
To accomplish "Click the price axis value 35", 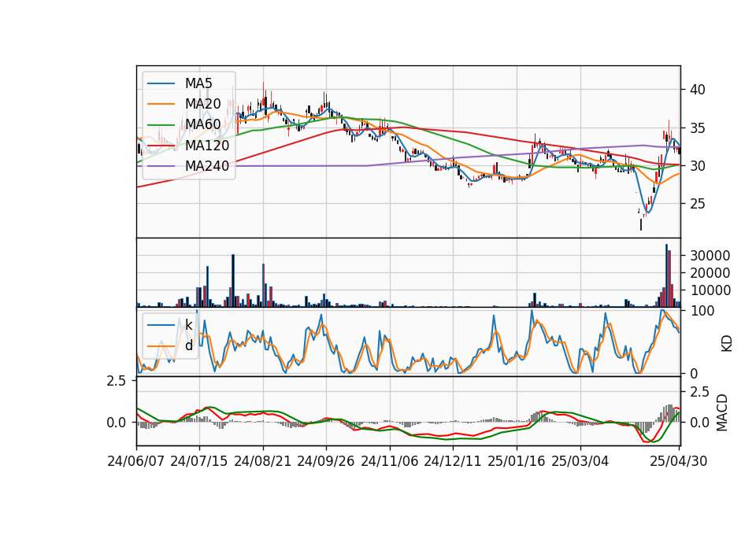I will (698, 128).
